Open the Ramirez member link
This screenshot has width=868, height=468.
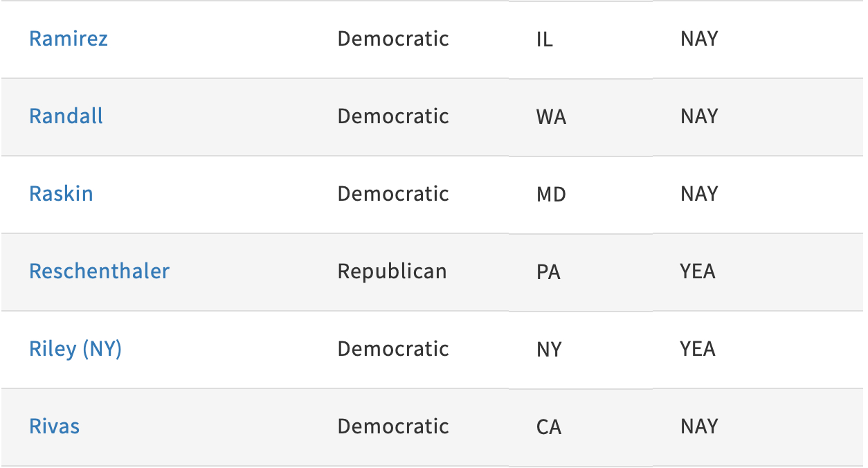coord(69,39)
